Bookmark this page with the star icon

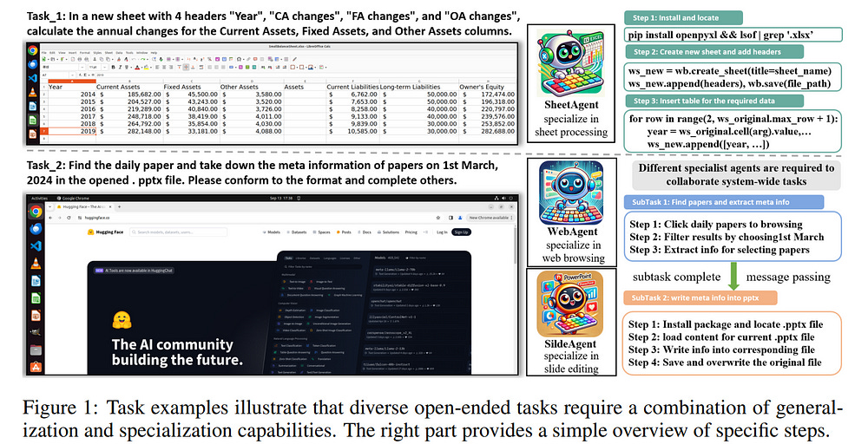coord(437,218)
